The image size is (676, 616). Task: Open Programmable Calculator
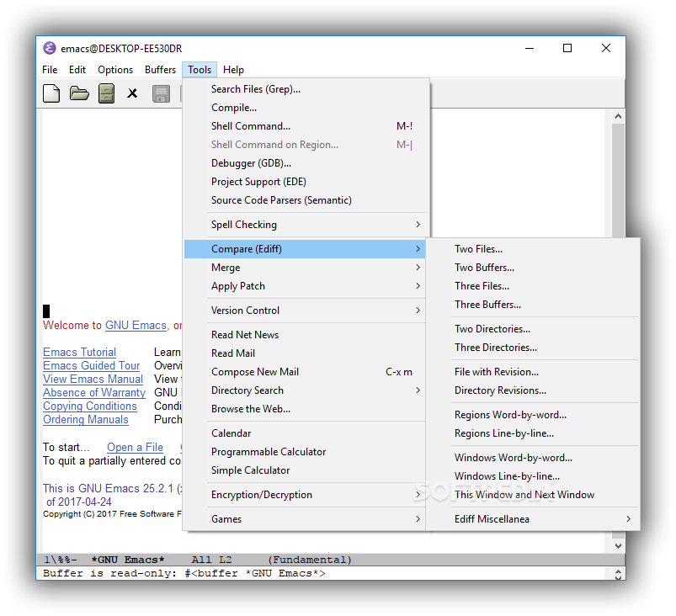pyautogui.click(x=305, y=452)
